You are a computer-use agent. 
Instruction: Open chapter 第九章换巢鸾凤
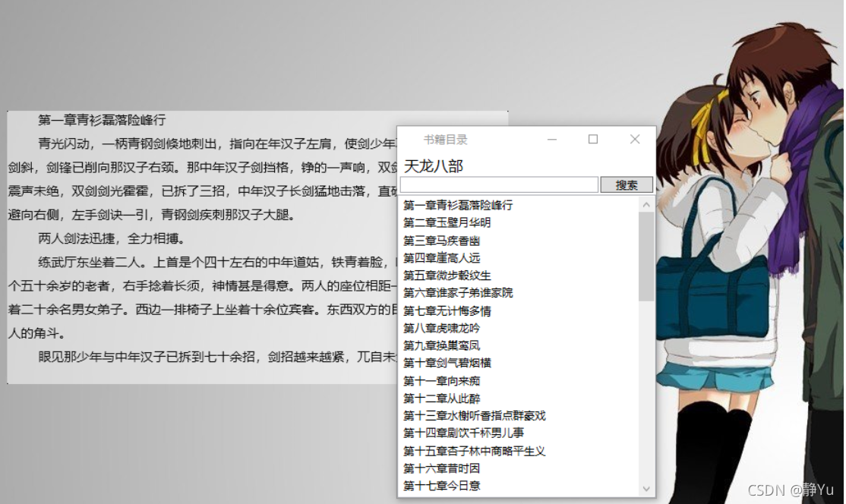pos(441,345)
